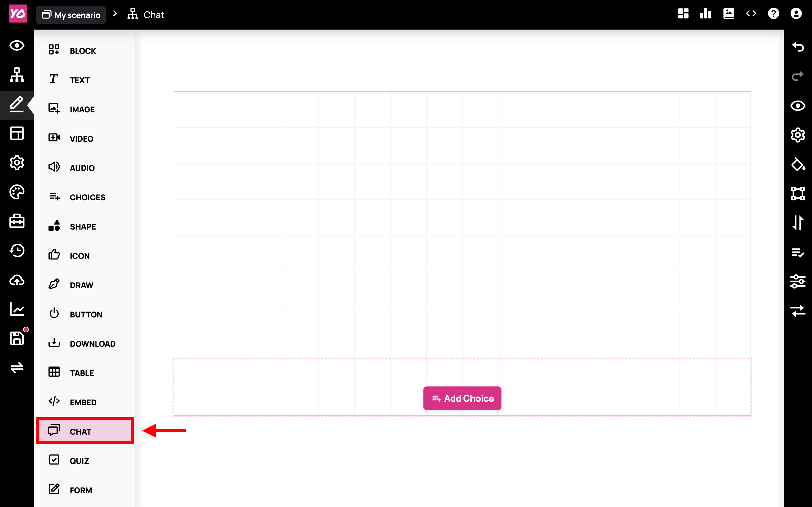Open the code brackets icon in top bar
The width and height of the screenshot is (812, 507).
(751, 14)
